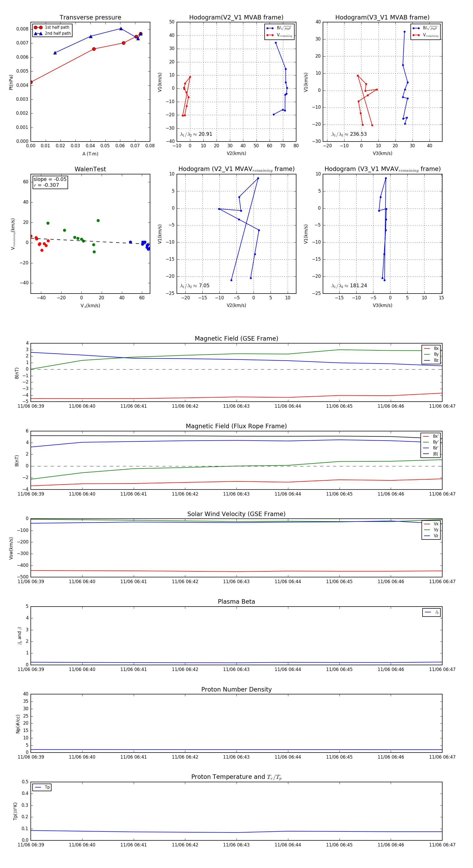Click the "Hodogram(V2_V1 MVAB frame)" title
Image resolution: width=473 pixels, height=868 pixels.
(x=236, y=18)
